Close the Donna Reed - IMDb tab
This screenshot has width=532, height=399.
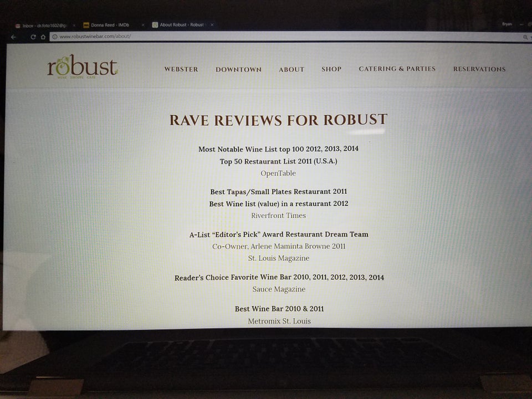tap(143, 25)
